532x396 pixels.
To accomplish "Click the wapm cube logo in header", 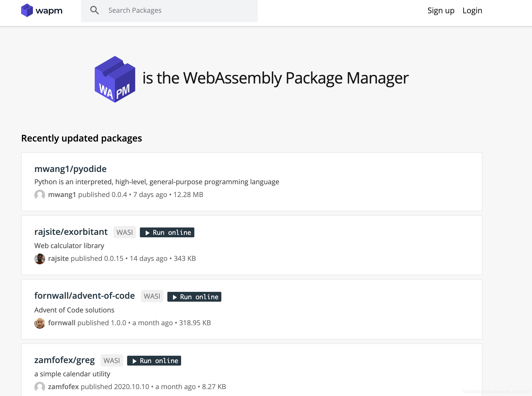I will [x=27, y=10].
